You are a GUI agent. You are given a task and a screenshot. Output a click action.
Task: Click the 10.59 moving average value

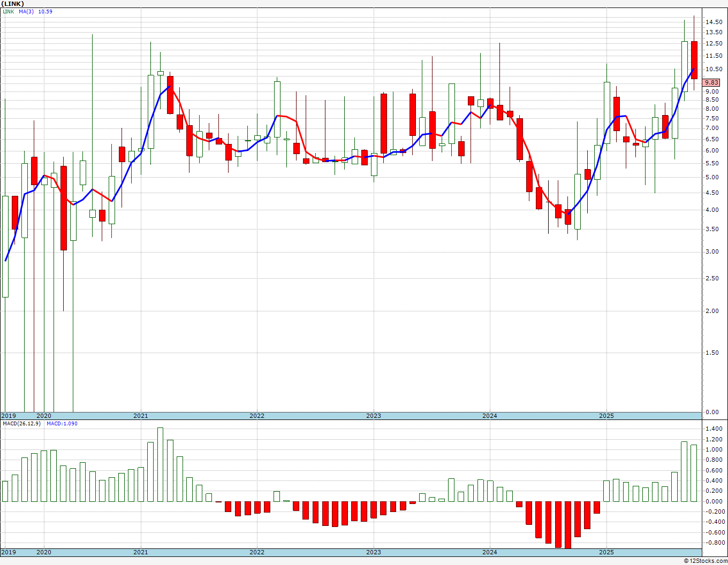click(45, 11)
